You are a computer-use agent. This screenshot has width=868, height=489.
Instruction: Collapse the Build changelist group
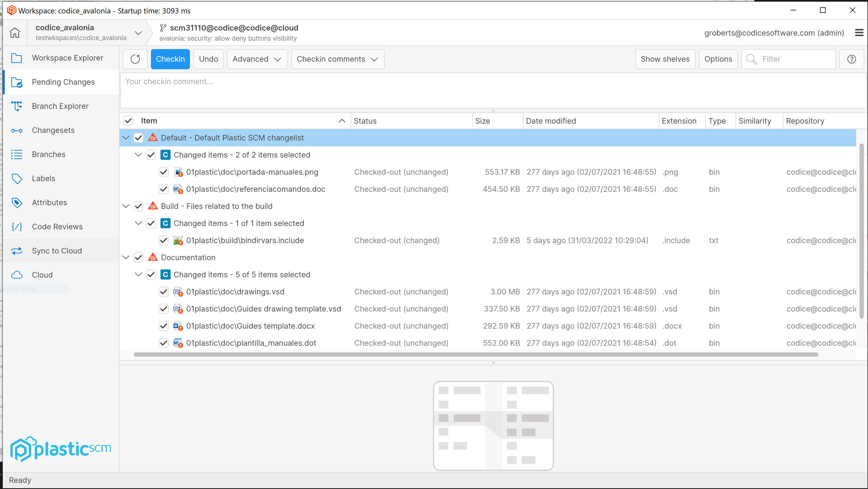tap(126, 206)
